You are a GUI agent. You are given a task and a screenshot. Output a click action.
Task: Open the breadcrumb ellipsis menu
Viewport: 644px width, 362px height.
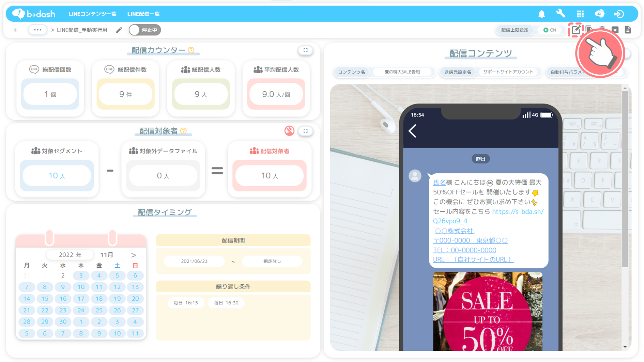37,30
